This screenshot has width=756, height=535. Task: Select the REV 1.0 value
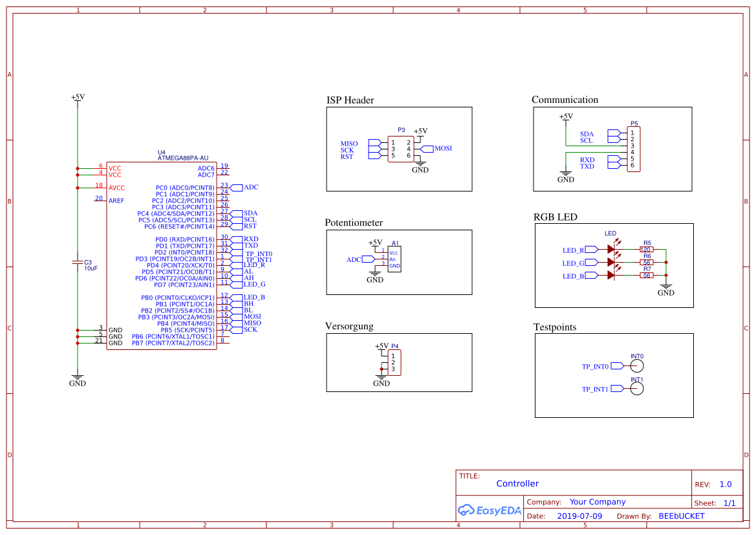[x=726, y=485]
